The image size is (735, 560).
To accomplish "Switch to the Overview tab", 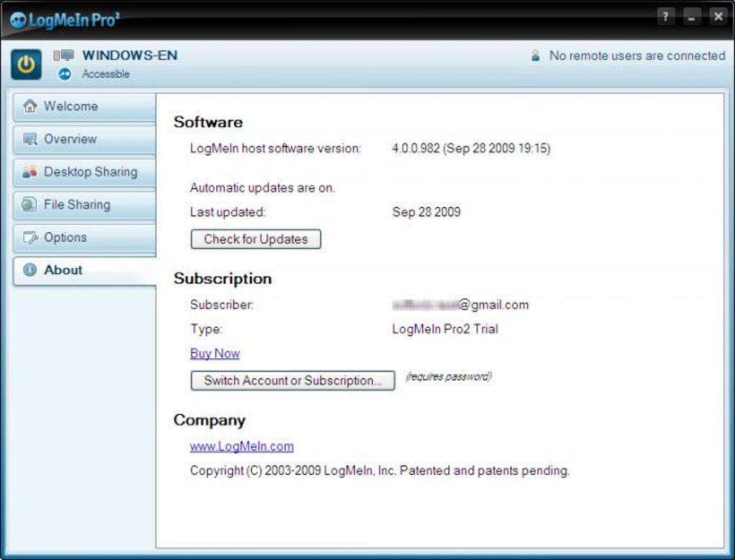I will coord(84,139).
